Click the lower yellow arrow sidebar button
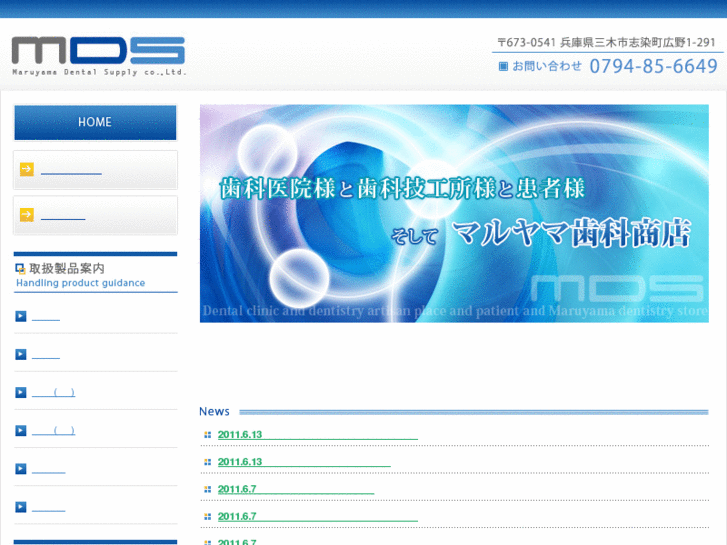Viewport: 727px width, 545px height. tap(95, 215)
